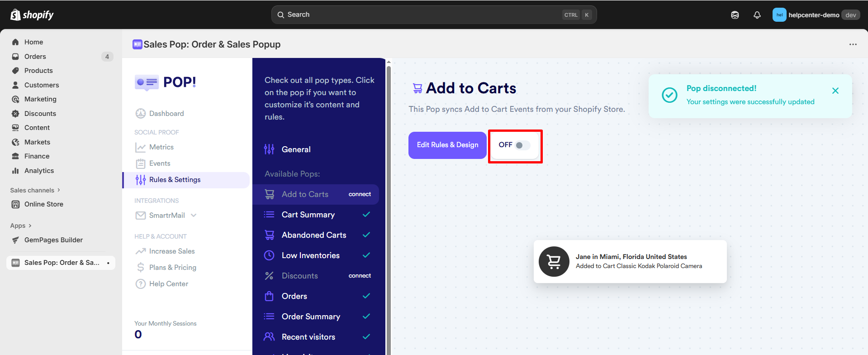
Task: Click the notifications bell icon
Action: click(757, 15)
